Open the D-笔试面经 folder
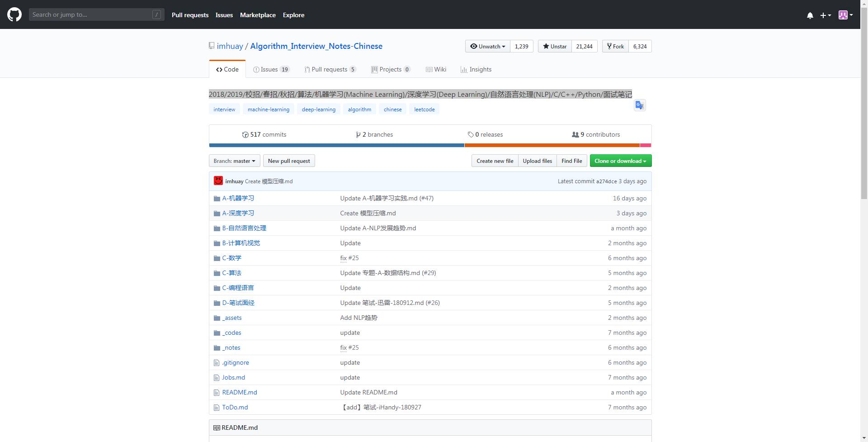The height and width of the screenshot is (442, 868). click(238, 303)
